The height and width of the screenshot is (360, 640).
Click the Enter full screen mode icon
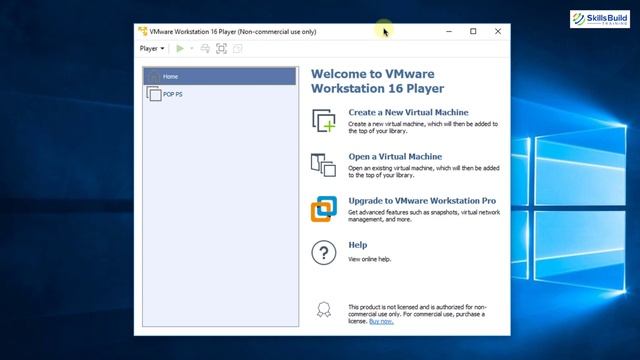coord(221,49)
